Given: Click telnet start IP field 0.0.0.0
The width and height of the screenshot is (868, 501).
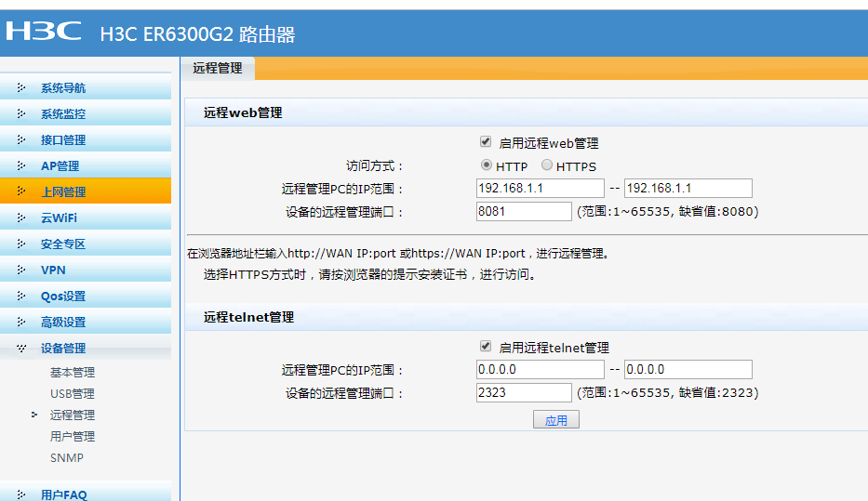Looking at the screenshot, I should pyautogui.click(x=541, y=369).
